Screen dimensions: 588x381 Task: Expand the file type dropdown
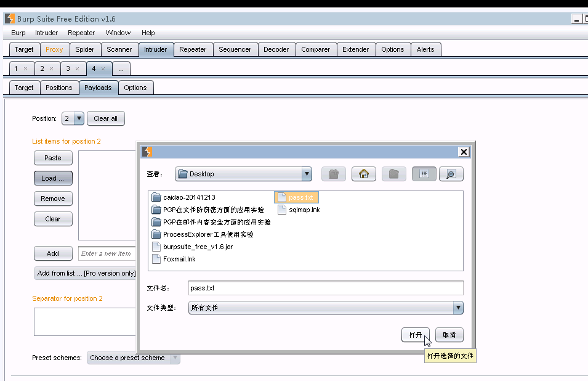[458, 308]
